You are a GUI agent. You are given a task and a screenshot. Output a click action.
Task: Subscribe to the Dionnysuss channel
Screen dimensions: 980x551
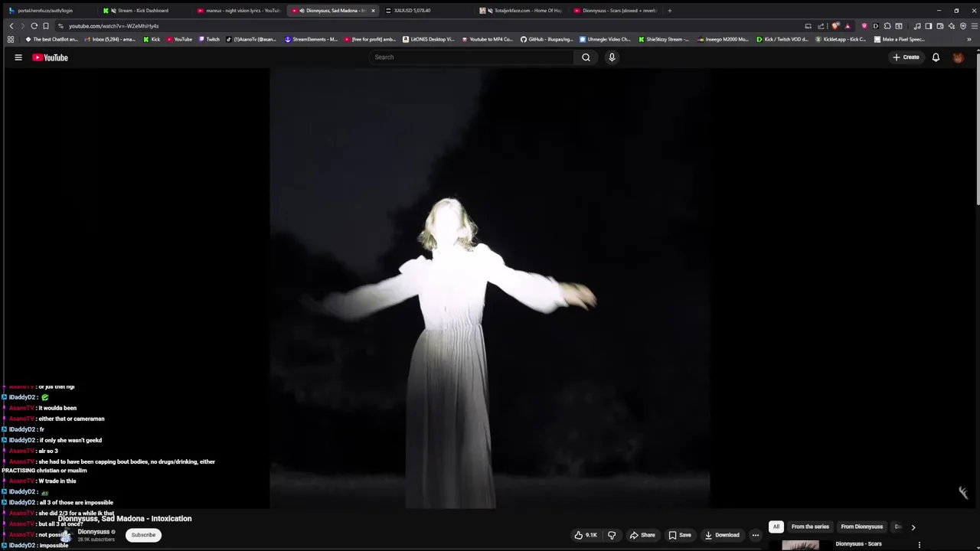143,535
